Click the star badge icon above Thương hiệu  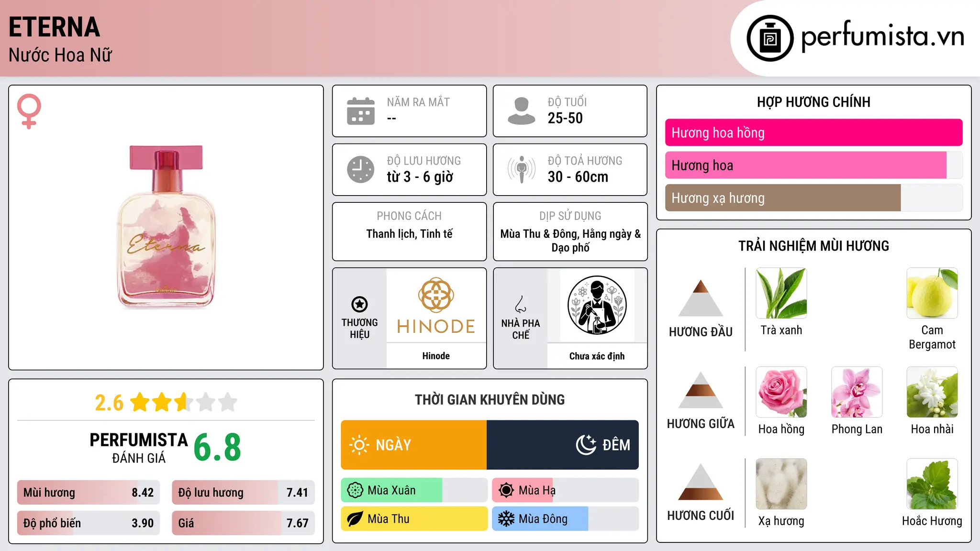point(359,304)
